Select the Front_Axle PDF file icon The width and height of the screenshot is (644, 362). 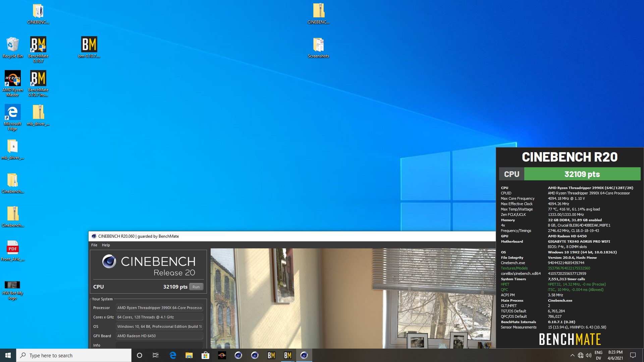(13, 250)
